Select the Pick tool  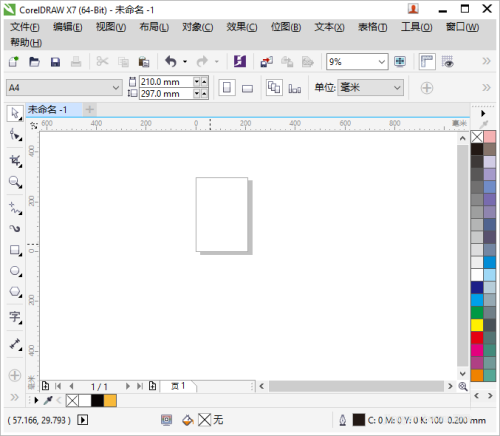pos(15,113)
